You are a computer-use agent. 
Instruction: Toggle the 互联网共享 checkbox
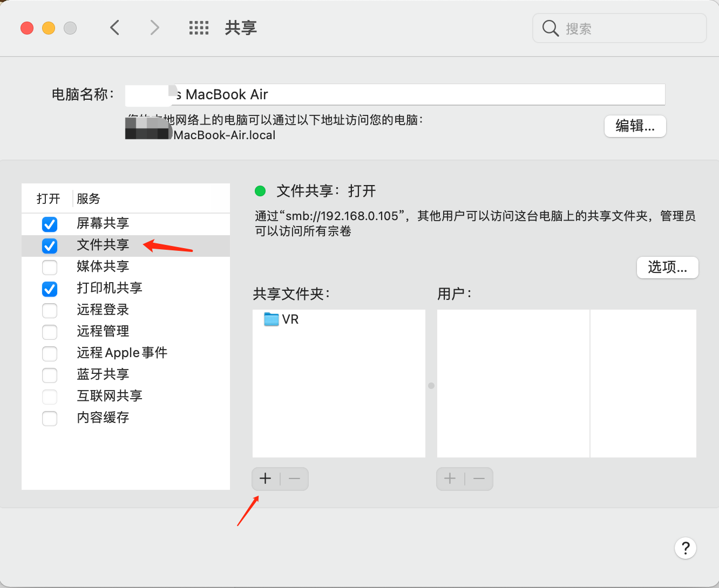(50, 396)
